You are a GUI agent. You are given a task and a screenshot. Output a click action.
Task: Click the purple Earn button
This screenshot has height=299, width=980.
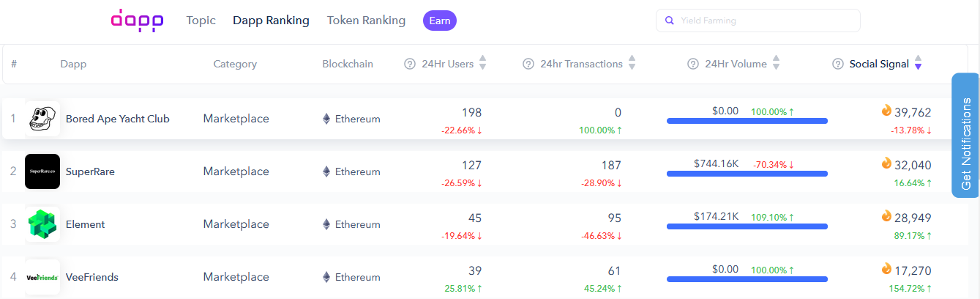coord(440,21)
